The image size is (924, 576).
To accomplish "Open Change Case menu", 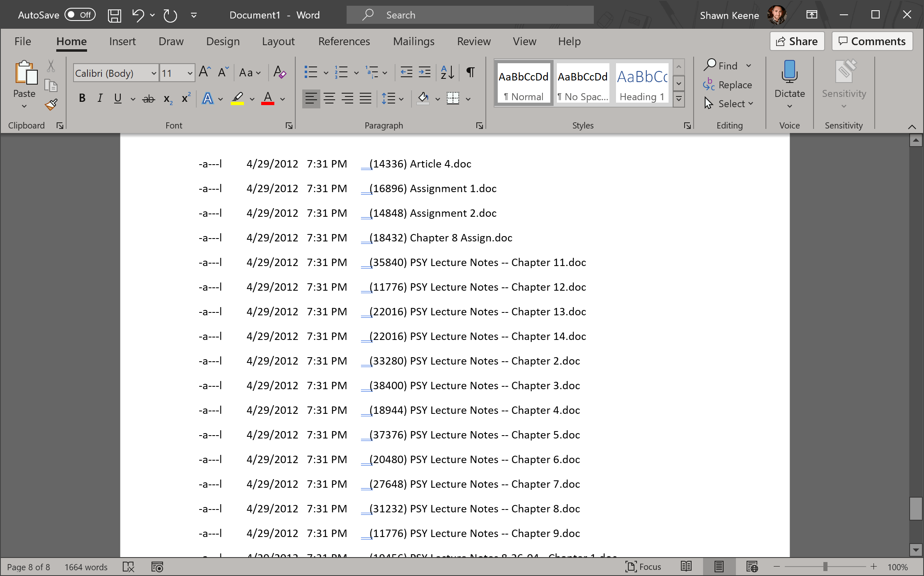I will pyautogui.click(x=250, y=73).
